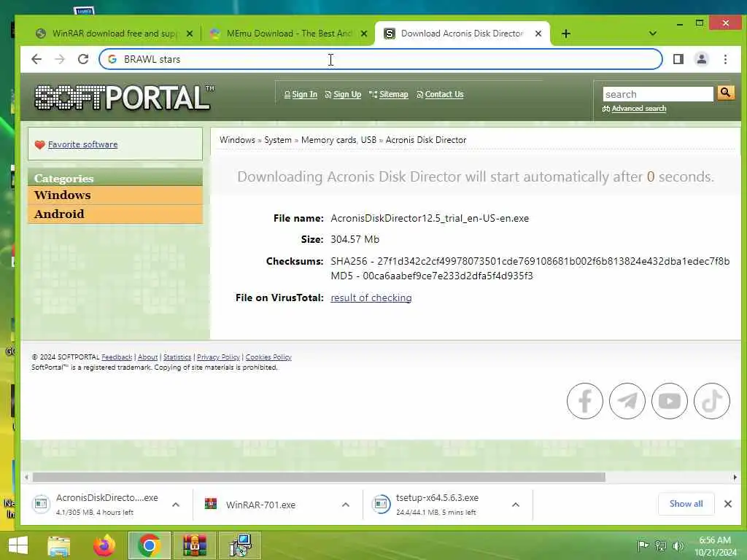The width and height of the screenshot is (747, 560).
Task: Click the YouTube social icon
Action: click(x=670, y=401)
